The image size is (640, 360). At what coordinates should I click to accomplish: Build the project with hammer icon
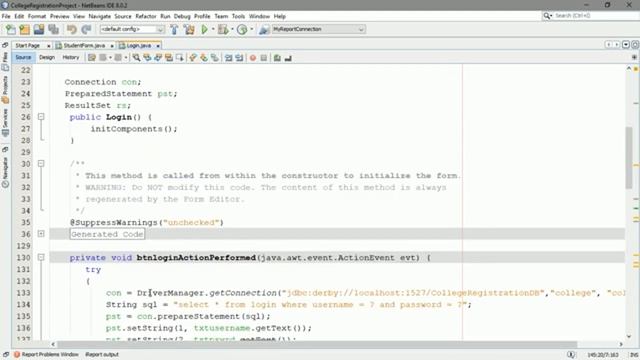(x=174, y=29)
